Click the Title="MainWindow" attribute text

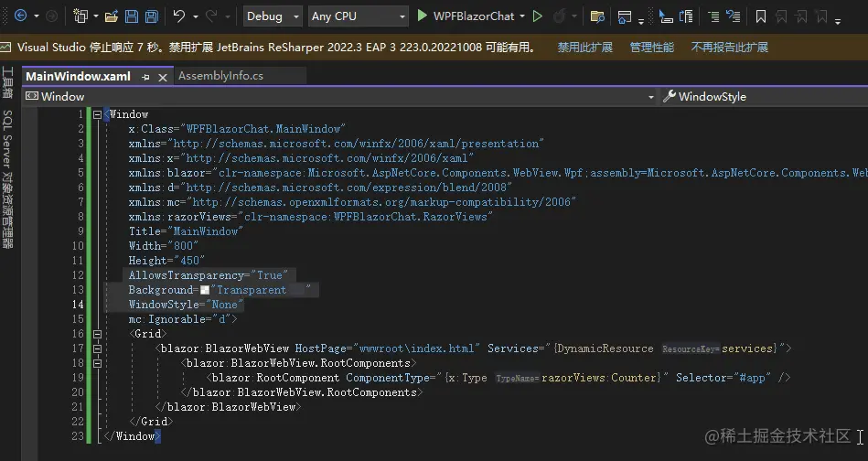click(x=186, y=231)
